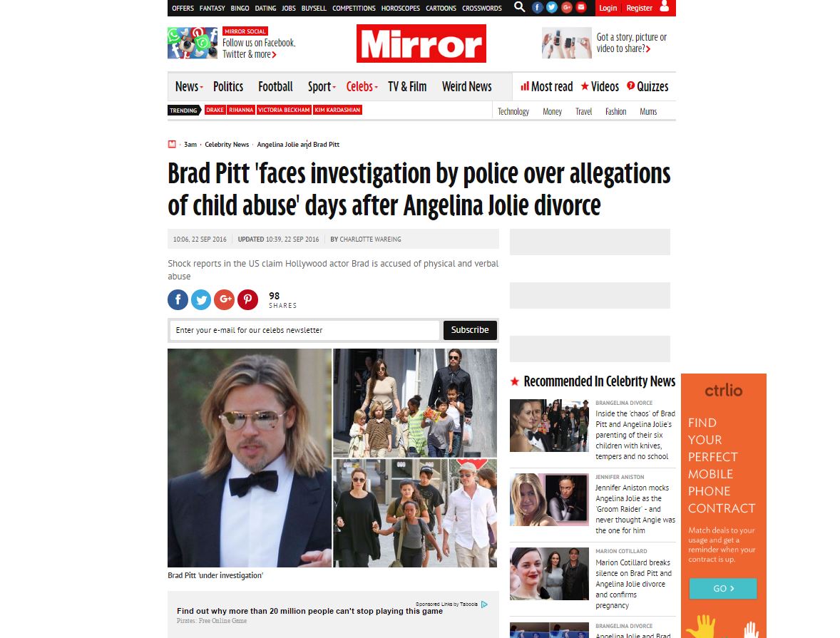Click the Mirror home breadcrumb icon
The image size is (840, 638).
click(172, 144)
